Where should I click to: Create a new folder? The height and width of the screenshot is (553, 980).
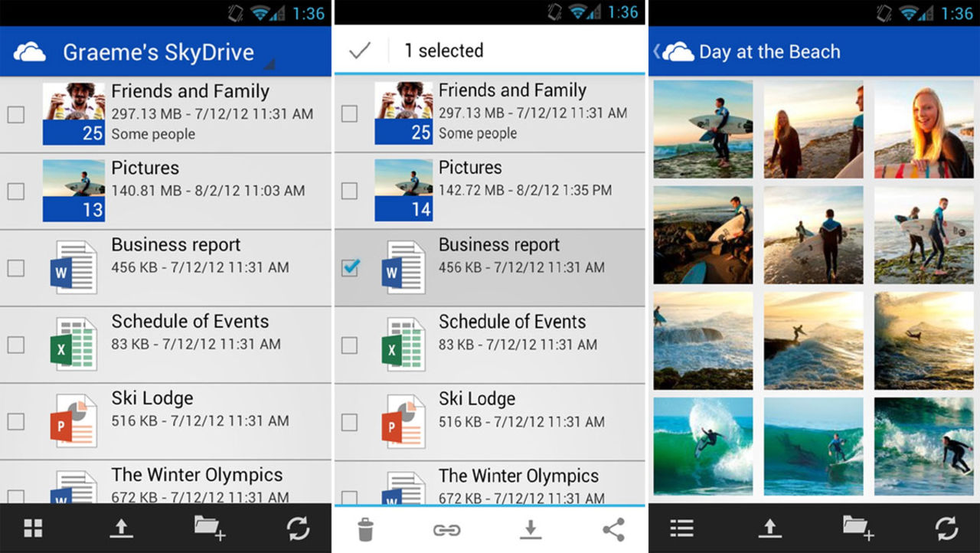click(x=210, y=528)
